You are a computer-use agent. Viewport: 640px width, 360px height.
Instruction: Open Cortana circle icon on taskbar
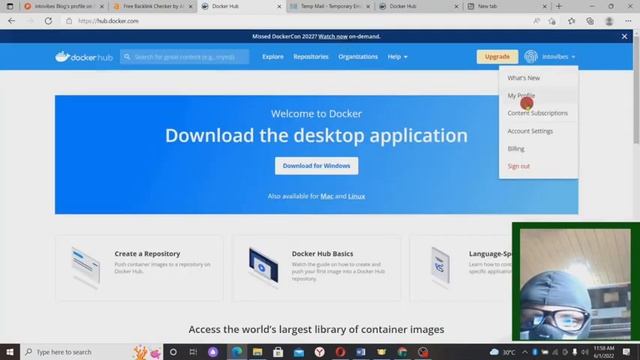coord(173,352)
